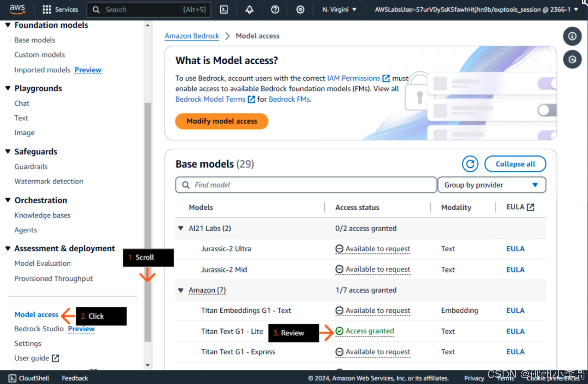Click the CloudShell icon in footer
The image size is (588, 384).
[12, 378]
